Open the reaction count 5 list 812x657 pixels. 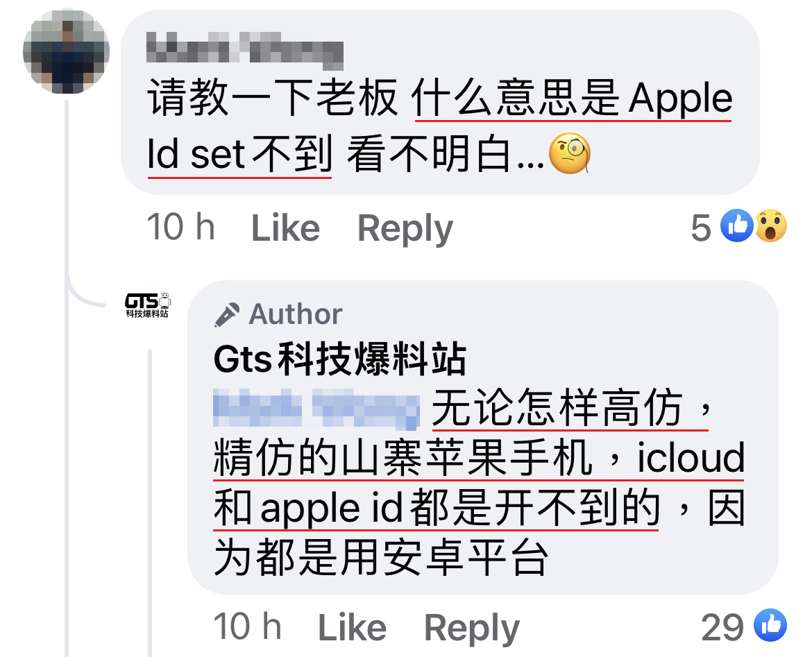click(x=701, y=228)
